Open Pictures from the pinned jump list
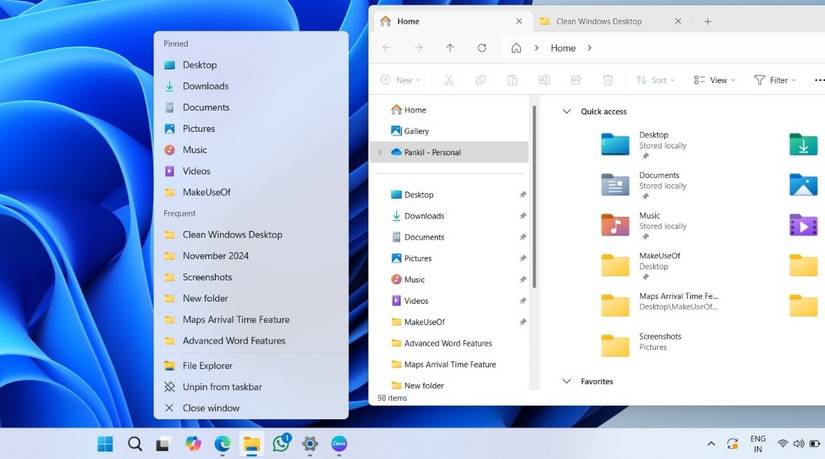This screenshot has height=459, width=825. click(x=251, y=128)
